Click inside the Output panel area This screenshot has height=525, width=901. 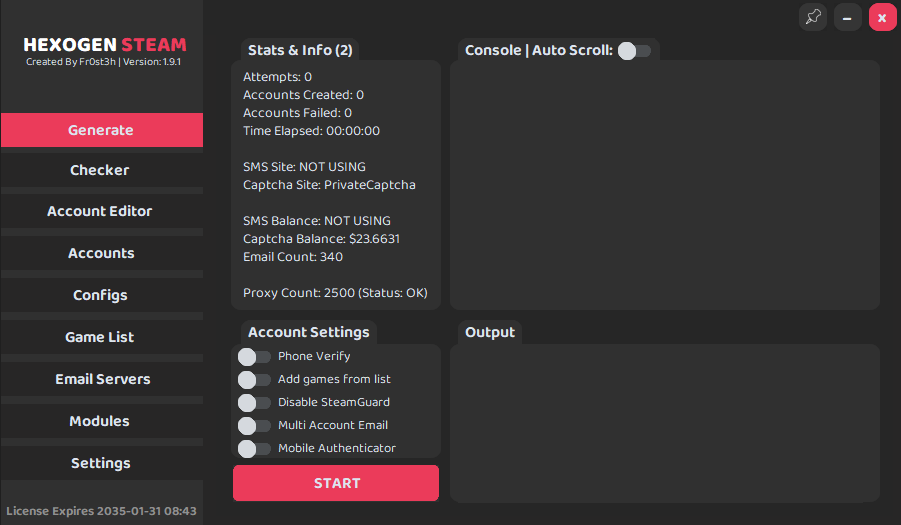pyautogui.click(x=664, y=422)
